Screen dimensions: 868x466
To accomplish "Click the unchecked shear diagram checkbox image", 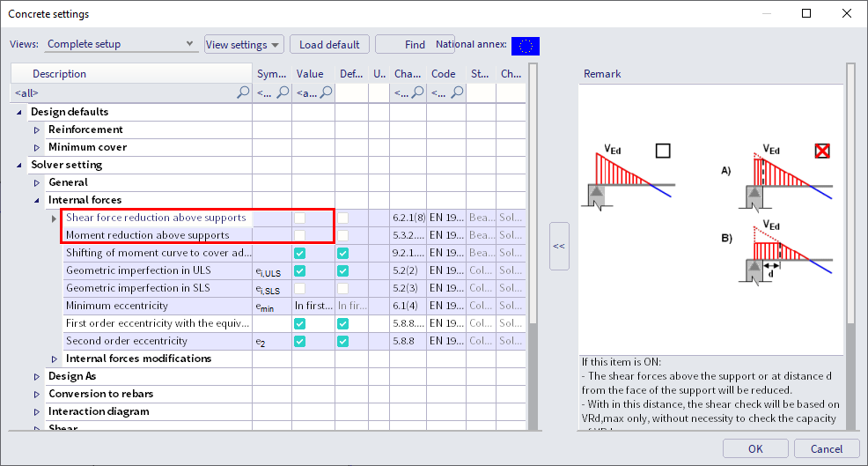I will coord(663,151).
